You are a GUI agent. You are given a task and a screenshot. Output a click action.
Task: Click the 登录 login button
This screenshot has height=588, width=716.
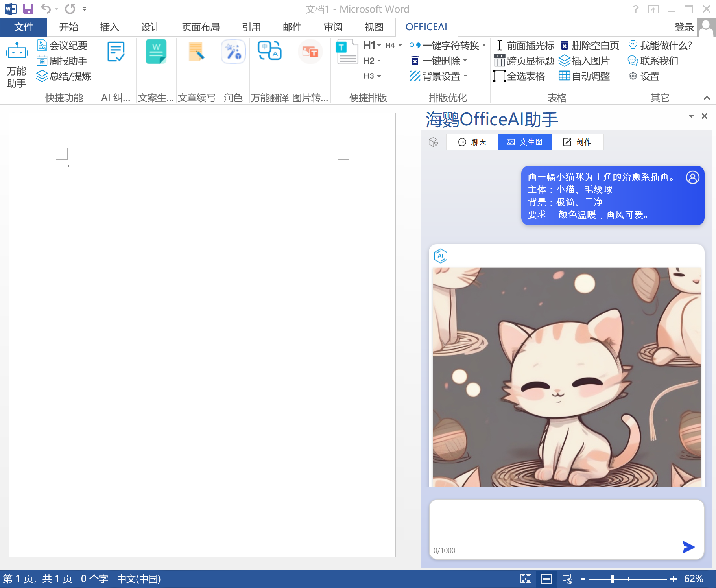point(684,27)
